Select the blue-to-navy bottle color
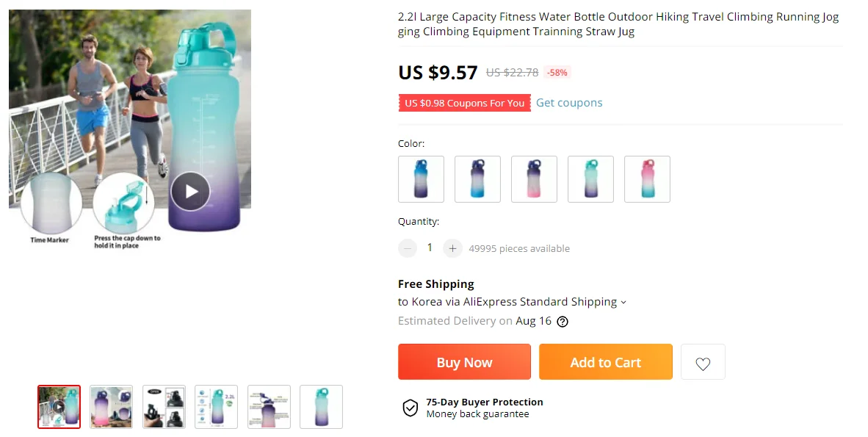Image resolution: width=868 pixels, height=437 pixels. tap(421, 179)
